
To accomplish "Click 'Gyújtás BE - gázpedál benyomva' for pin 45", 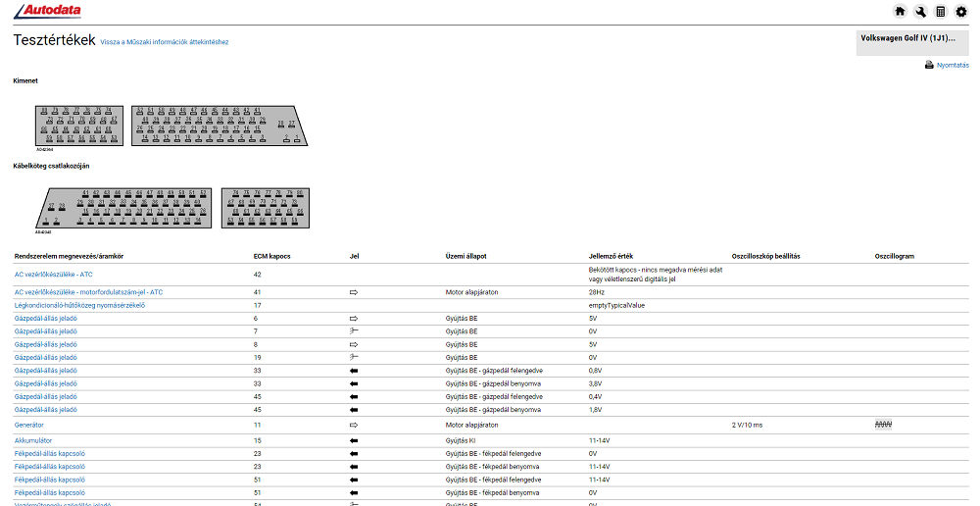I will 493,410.
